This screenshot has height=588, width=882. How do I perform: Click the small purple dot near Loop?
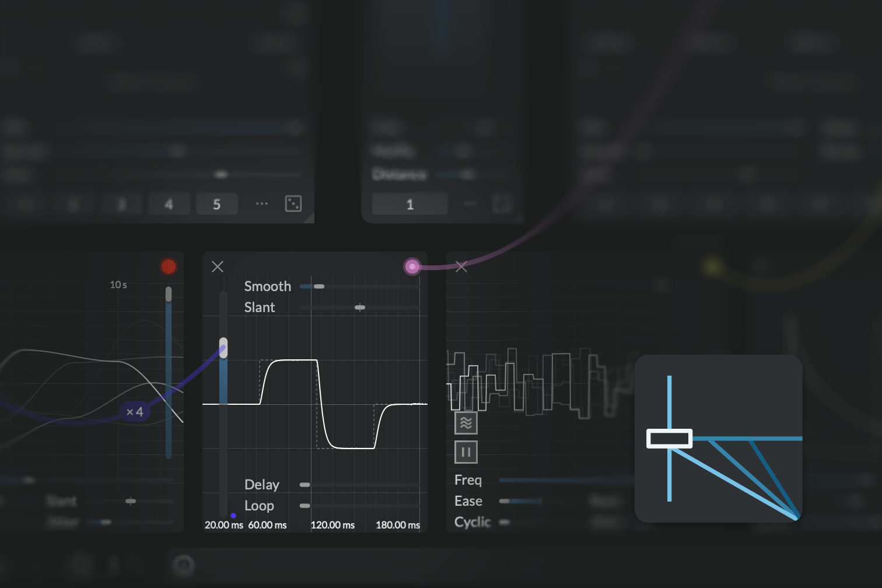pos(233,516)
